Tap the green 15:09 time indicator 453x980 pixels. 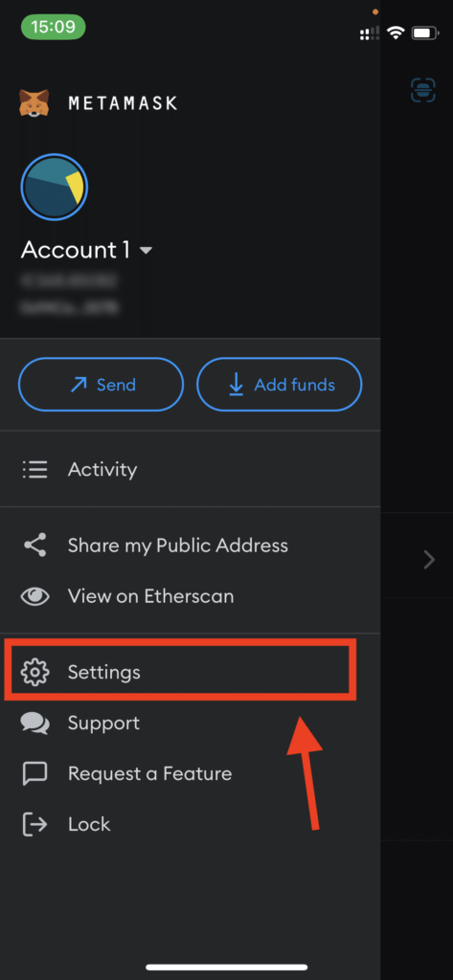pos(54,27)
